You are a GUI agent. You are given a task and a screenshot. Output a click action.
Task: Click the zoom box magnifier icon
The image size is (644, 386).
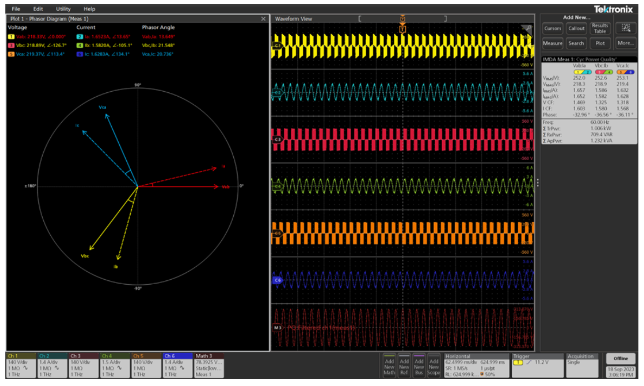point(626,28)
